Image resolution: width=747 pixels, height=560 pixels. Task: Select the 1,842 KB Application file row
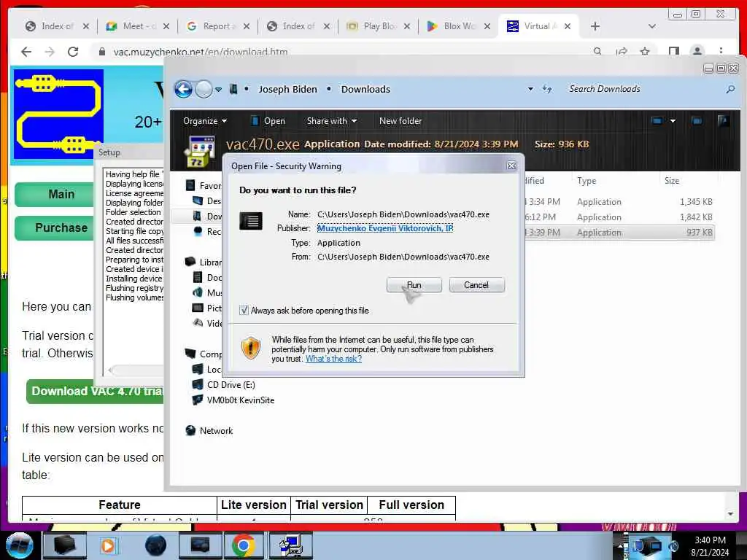click(619, 217)
